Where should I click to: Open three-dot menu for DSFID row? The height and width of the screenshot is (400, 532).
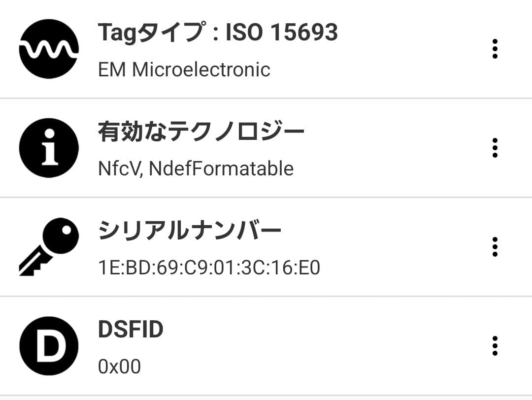pyautogui.click(x=495, y=345)
